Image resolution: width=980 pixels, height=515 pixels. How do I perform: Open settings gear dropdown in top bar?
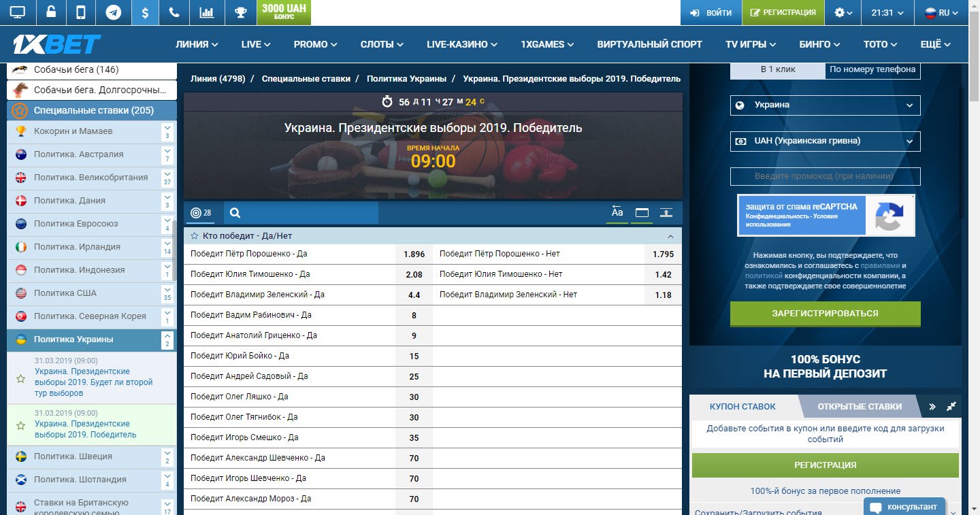(844, 13)
